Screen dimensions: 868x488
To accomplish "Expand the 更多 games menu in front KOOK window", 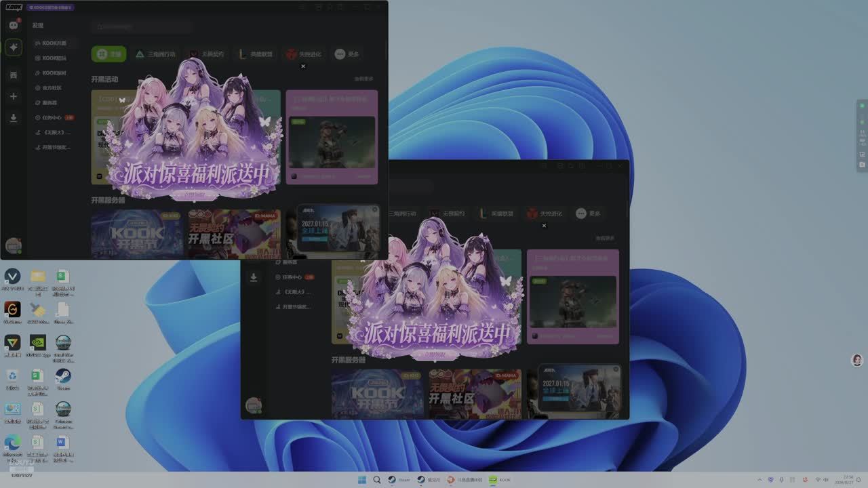I will tap(347, 54).
